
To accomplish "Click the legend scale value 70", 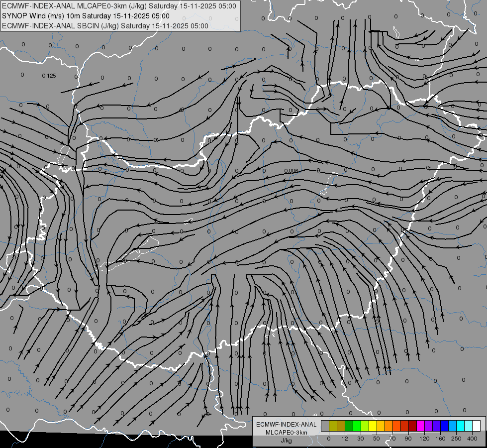I will (392, 439).
